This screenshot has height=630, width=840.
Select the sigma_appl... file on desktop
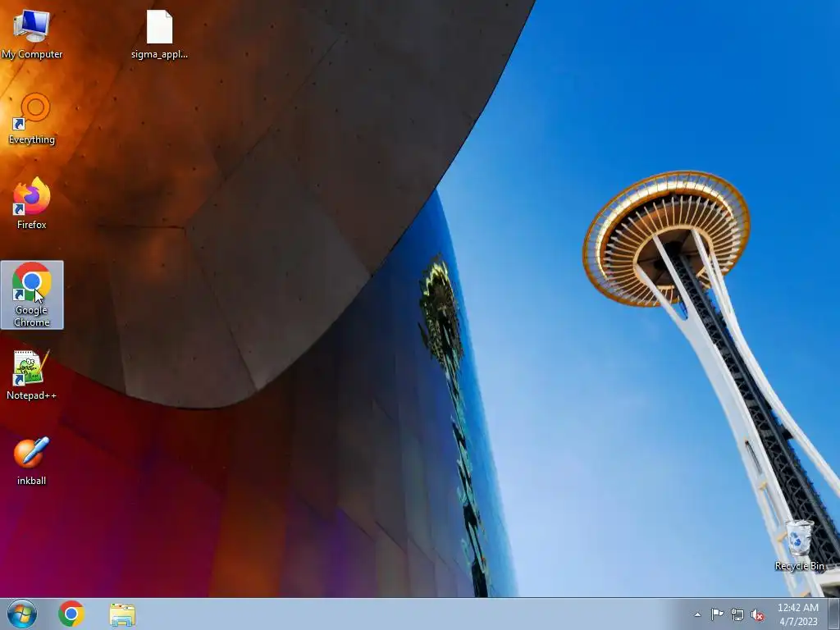[160, 34]
